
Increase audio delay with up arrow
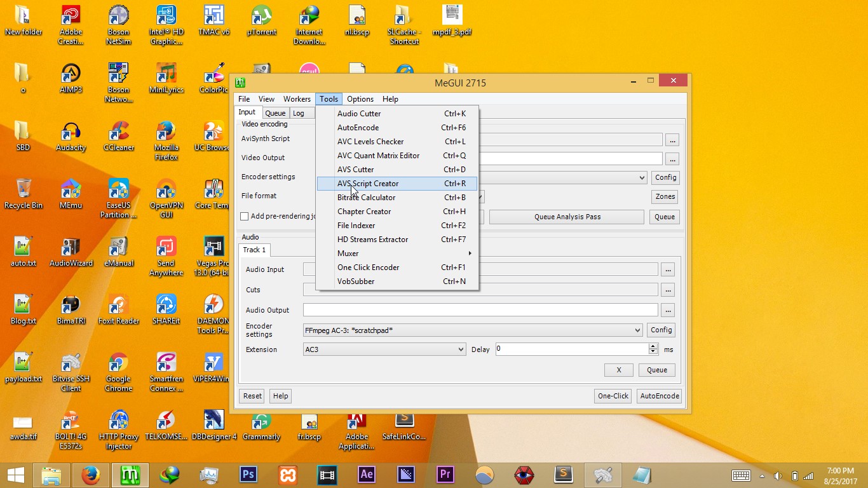click(653, 346)
